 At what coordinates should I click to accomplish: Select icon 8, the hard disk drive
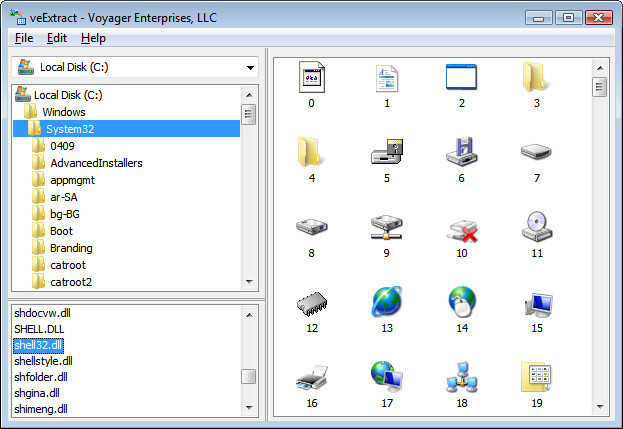pyautogui.click(x=312, y=226)
